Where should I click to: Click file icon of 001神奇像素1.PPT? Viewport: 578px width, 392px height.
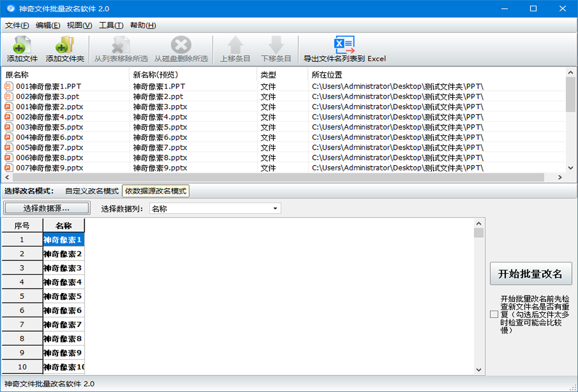click(8, 86)
